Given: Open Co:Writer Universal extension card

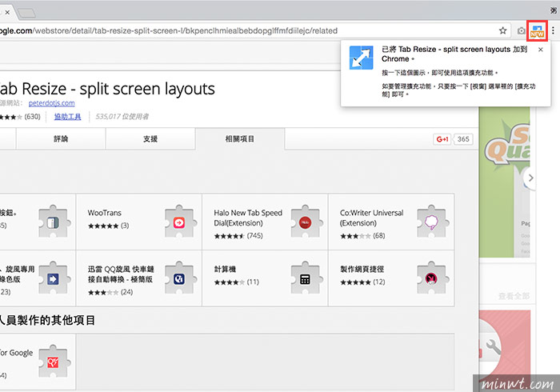Looking at the screenshot, I should [x=391, y=222].
